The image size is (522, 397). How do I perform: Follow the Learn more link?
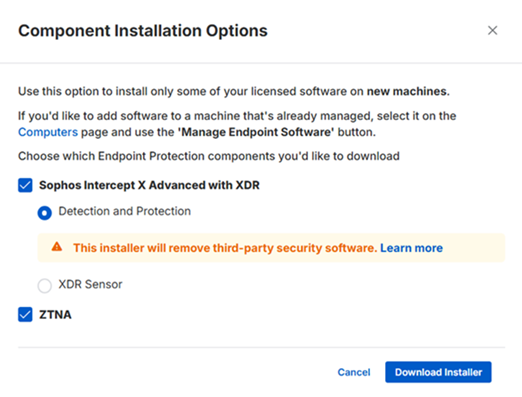point(411,248)
